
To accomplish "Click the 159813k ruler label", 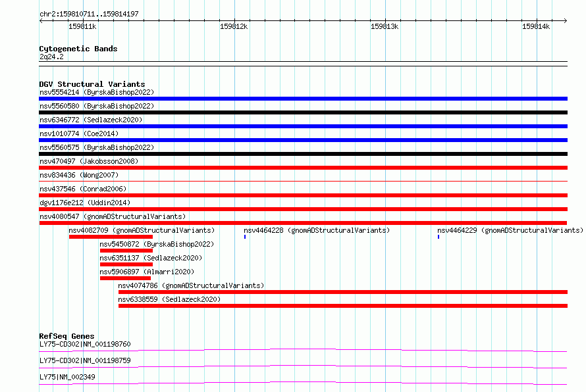I will pos(385,26).
